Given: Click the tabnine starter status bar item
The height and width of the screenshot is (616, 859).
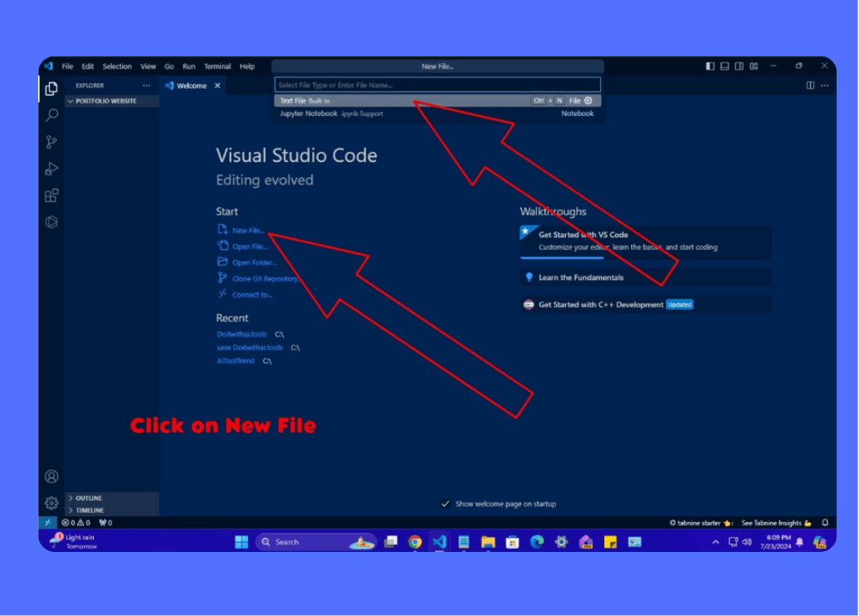Looking at the screenshot, I should [x=700, y=523].
